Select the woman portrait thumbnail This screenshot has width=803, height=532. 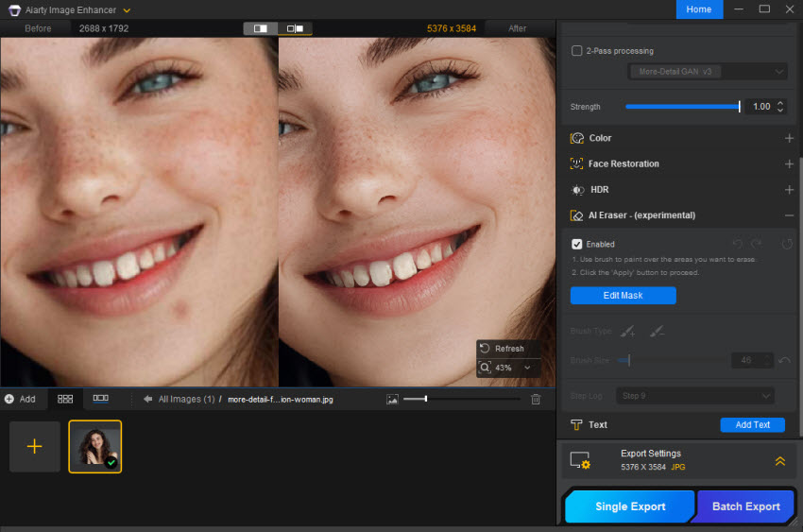tap(95, 447)
